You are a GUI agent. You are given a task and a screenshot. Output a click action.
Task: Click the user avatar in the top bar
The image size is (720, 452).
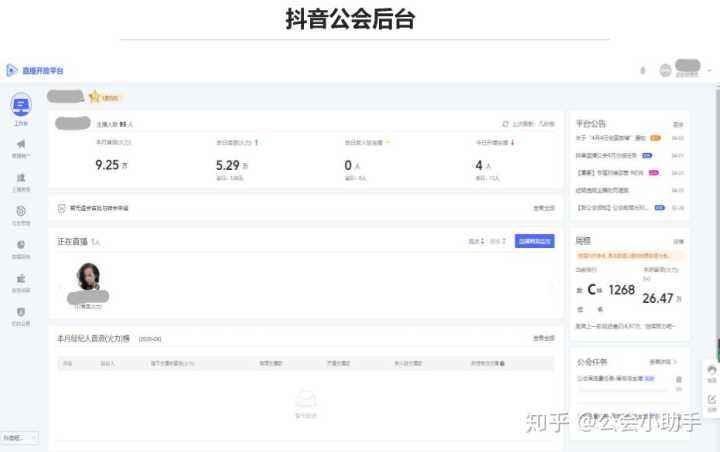(665, 70)
